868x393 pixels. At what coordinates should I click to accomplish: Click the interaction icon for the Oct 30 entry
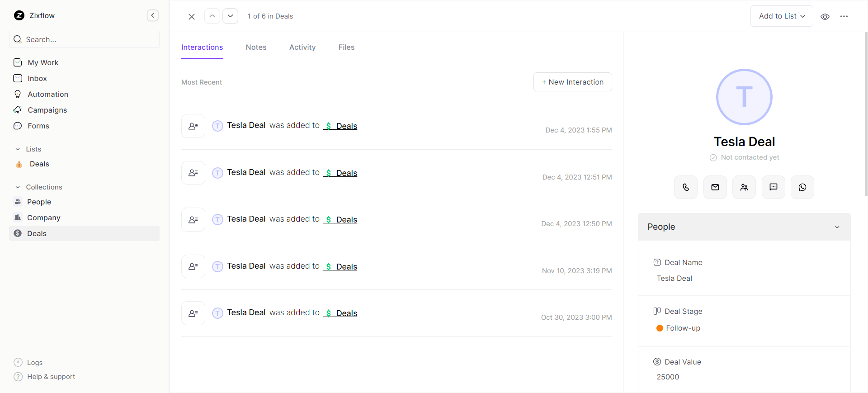pyautogui.click(x=193, y=313)
